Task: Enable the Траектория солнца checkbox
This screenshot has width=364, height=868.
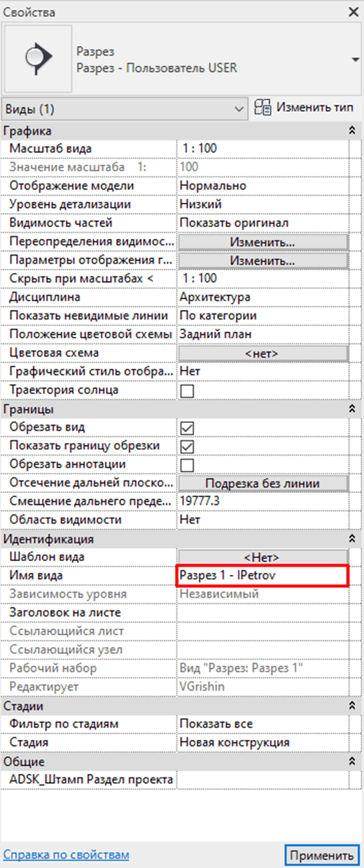Action: point(187,390)
